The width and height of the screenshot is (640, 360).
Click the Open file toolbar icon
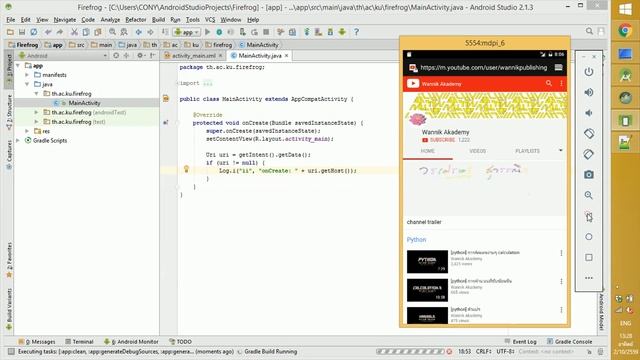10,32
